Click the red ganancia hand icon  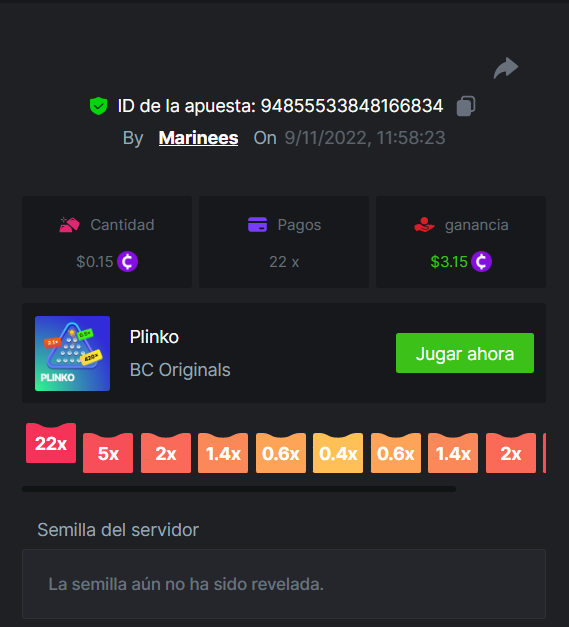point(424,225)
